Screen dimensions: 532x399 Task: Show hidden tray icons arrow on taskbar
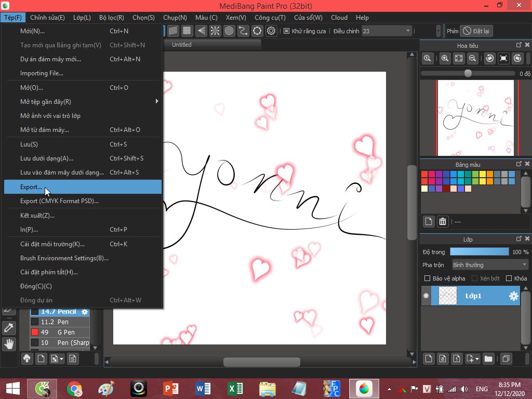coord(389,389)
